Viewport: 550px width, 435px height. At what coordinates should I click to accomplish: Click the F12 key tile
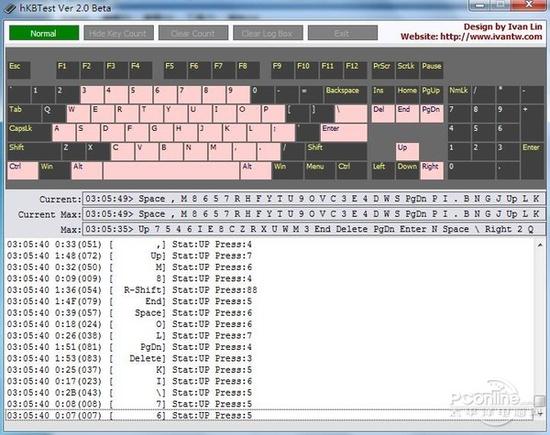(355, 70)
